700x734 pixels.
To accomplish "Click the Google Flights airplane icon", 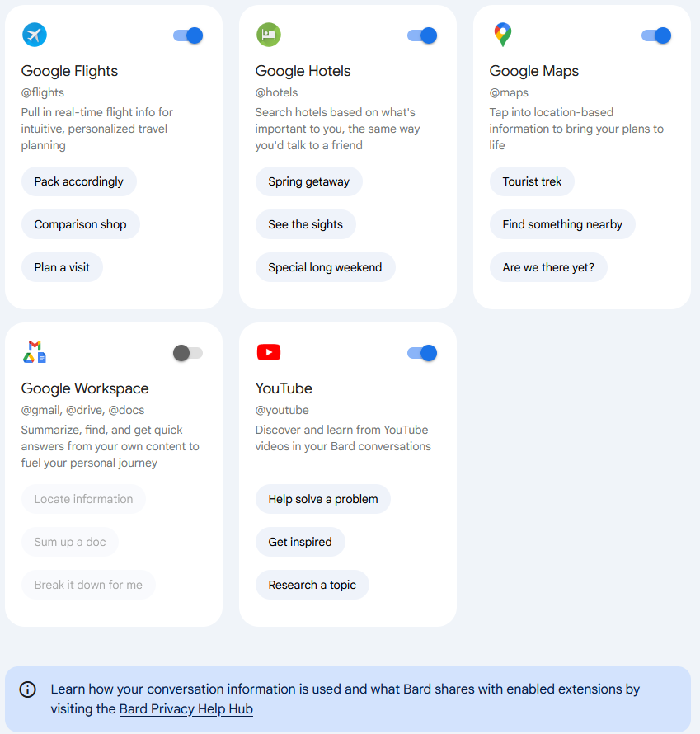I will [35, 35].
